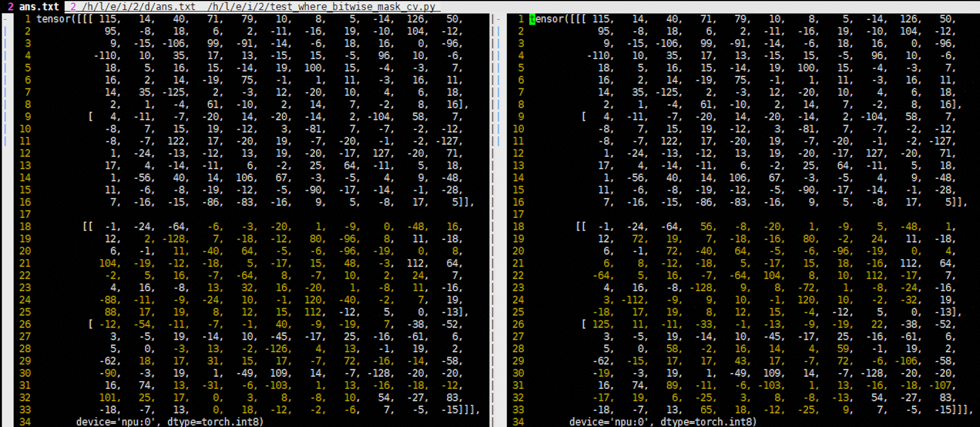Screen dimensions: 980x427
Task: Collapse the fold marker beside line 1, right pane
Action: pos(498,19)
